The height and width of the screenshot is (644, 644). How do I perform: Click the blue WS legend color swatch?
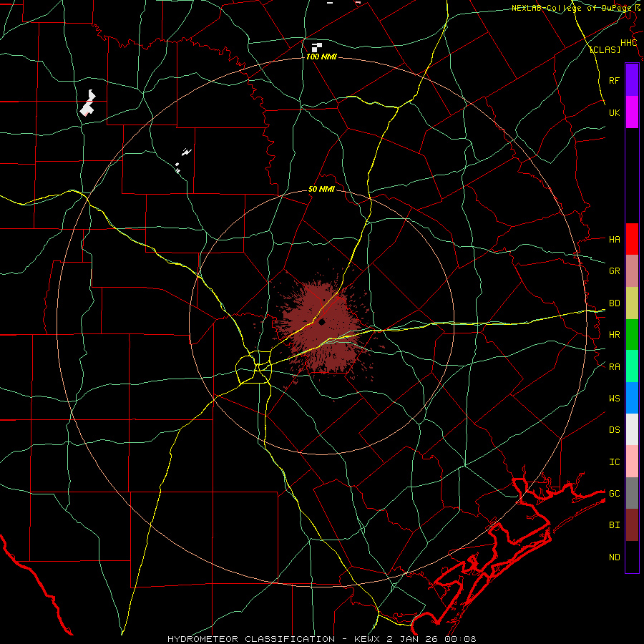click(632, 398)
